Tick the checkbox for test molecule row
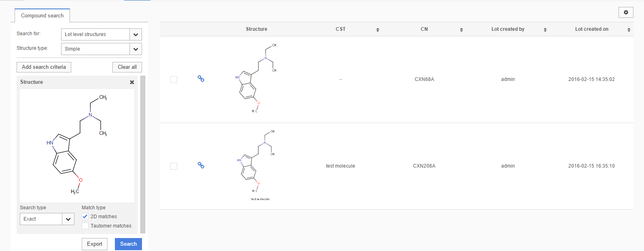 tap(174, 166)
